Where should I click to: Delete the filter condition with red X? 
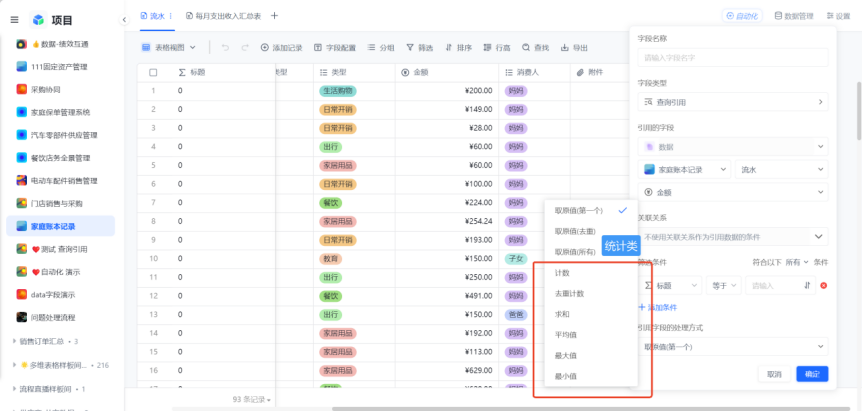(823, 286)
